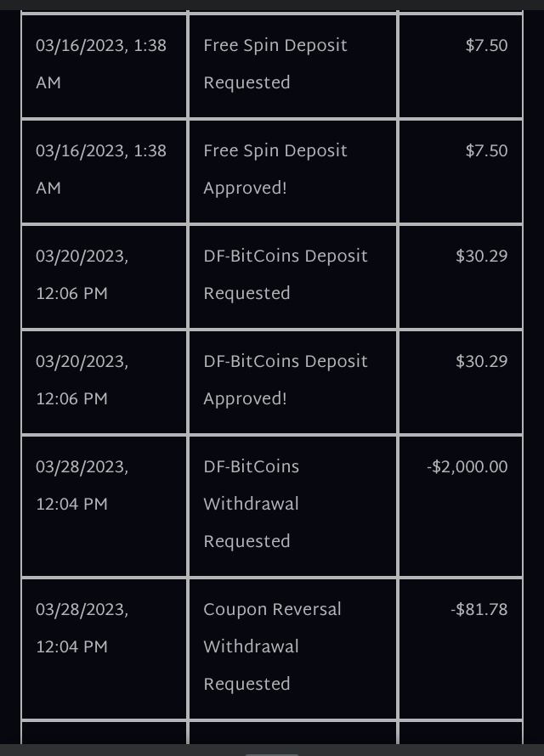Screen dimensions: 544x756
Task: Click the partially visible row below Coupon Reversal
Action: (x=272, y=732)
